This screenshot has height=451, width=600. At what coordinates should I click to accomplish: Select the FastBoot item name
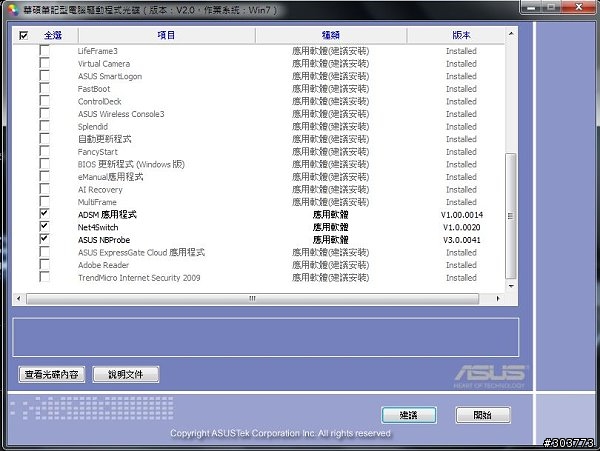point(94,89)
